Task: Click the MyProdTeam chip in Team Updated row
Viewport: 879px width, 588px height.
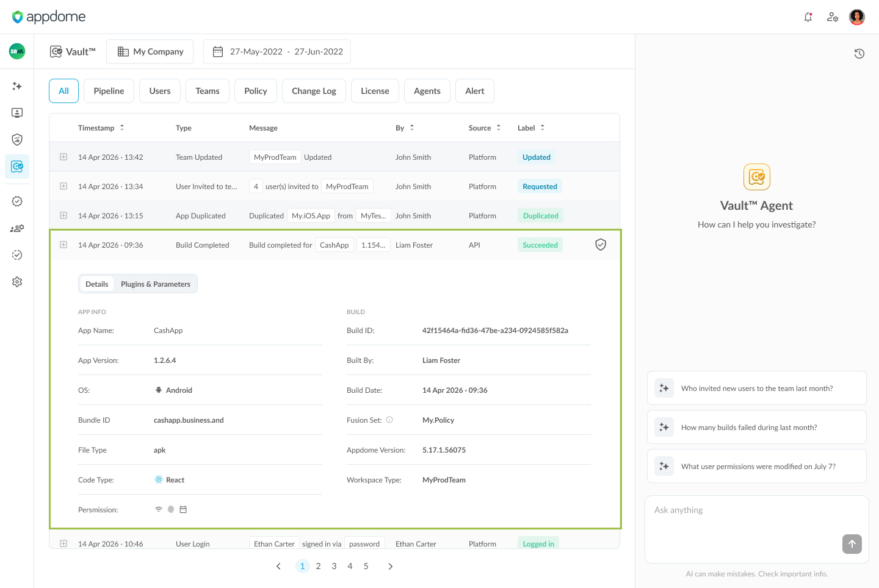Action: tap(275, 157)
